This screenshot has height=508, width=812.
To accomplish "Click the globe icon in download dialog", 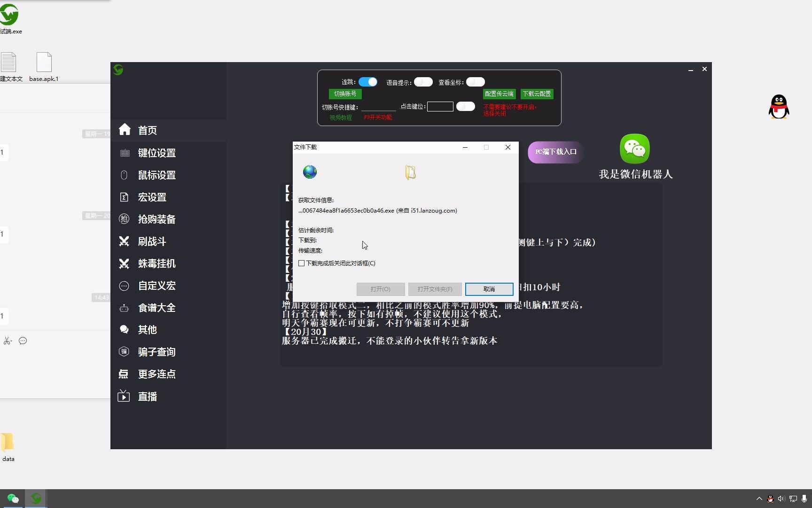I will (x=310, y=172).
